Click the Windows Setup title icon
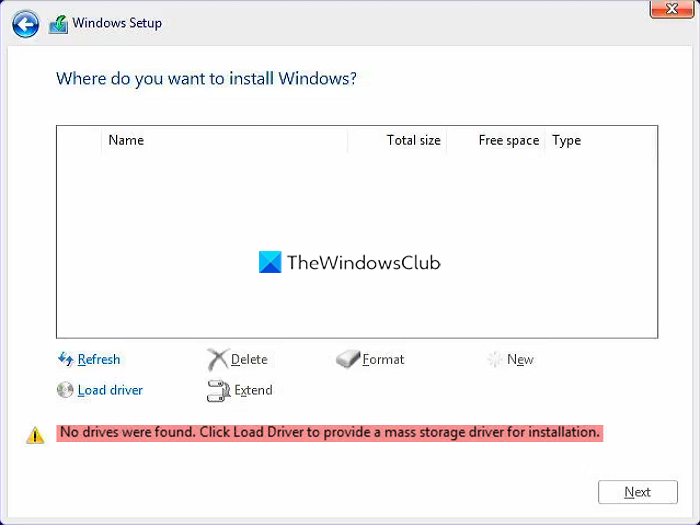The width and height of the screenshot is (700, 525). coord(58,24)
